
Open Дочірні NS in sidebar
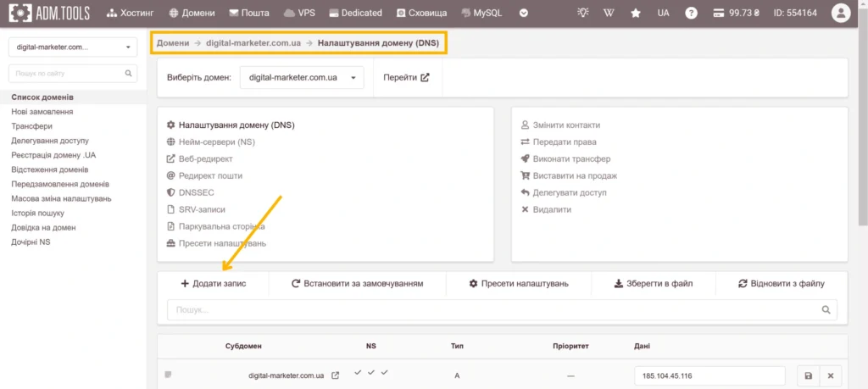31,242
